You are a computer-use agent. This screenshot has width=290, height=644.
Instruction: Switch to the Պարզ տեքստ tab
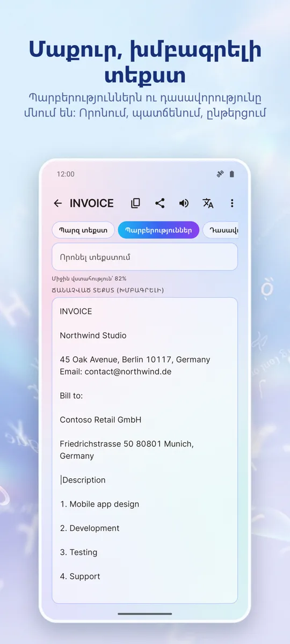(83, 230)
